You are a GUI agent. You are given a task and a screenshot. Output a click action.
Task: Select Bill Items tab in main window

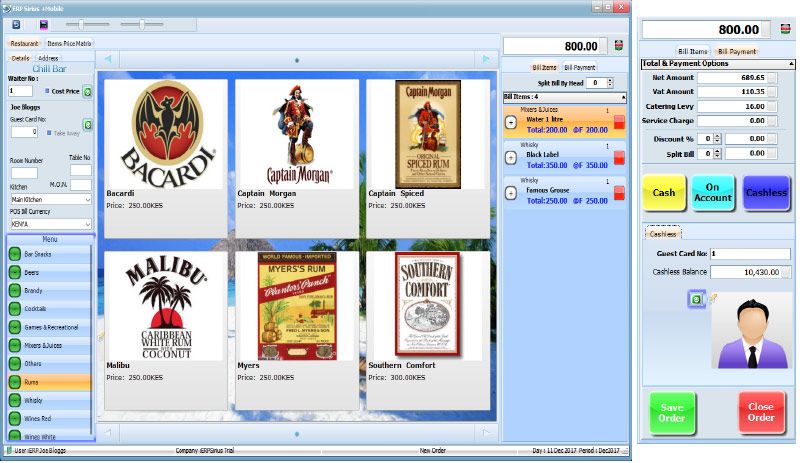544,67
